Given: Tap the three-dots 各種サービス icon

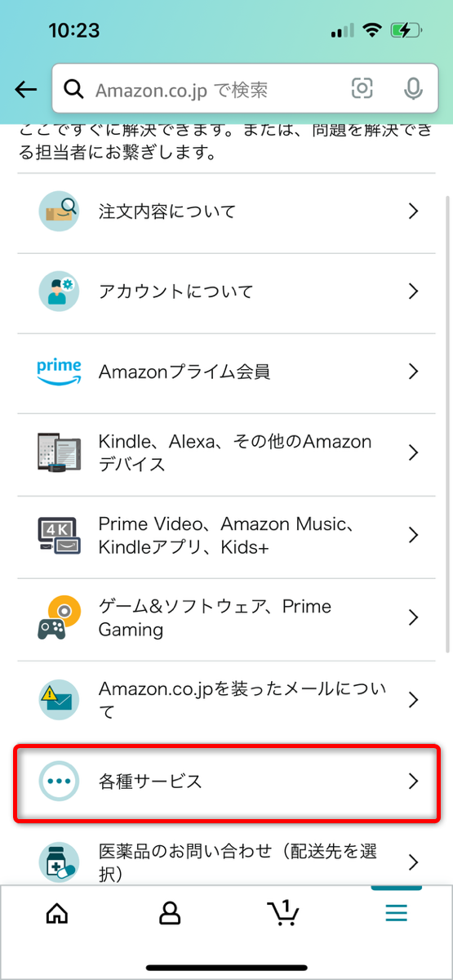Looking at the screenshot, I should click(60, 782).
